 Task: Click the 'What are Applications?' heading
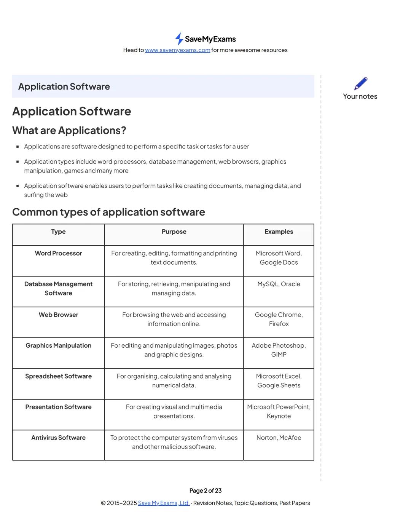tap(69, 130)
